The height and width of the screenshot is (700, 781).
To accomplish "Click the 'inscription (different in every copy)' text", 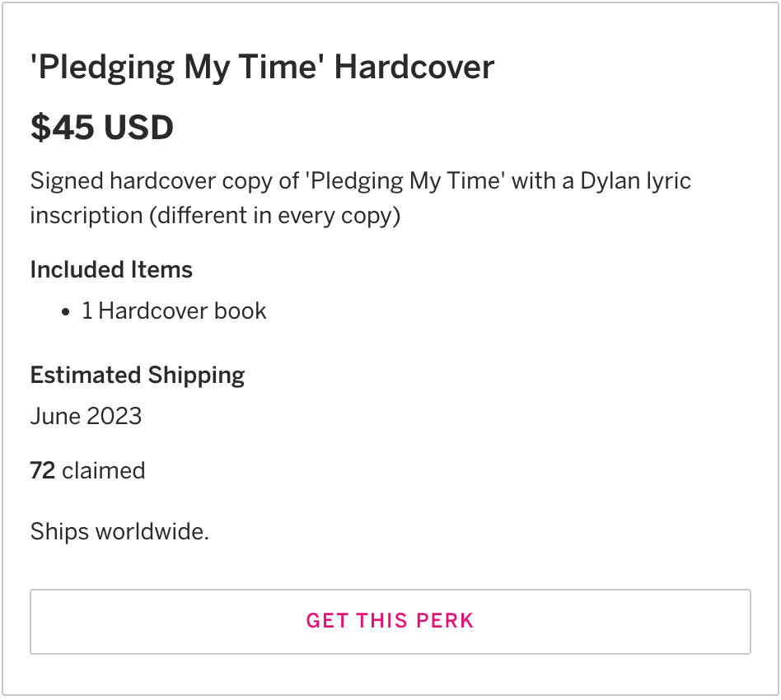I will coord(215,216).
